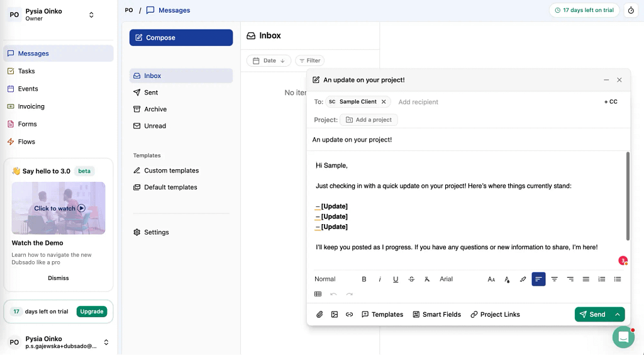
Task: Open the red grammar checker badge
Action: point(623,261)
